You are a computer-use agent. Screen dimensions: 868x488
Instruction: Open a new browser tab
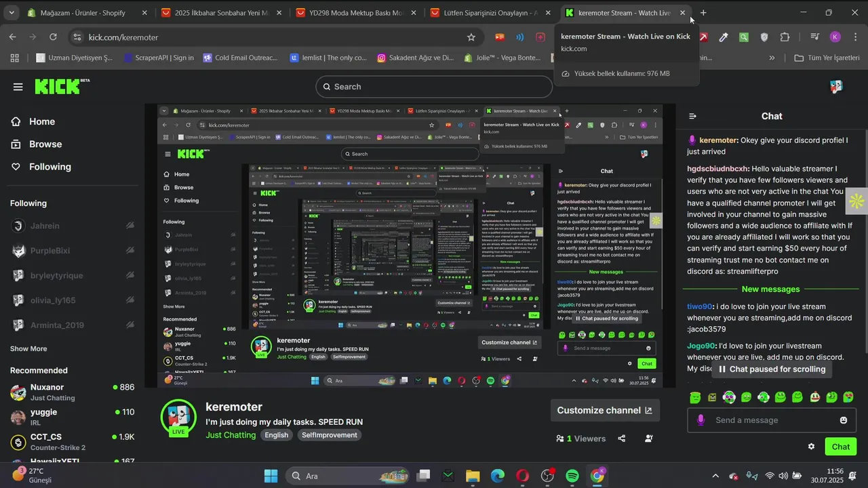(x=703, y=13)
